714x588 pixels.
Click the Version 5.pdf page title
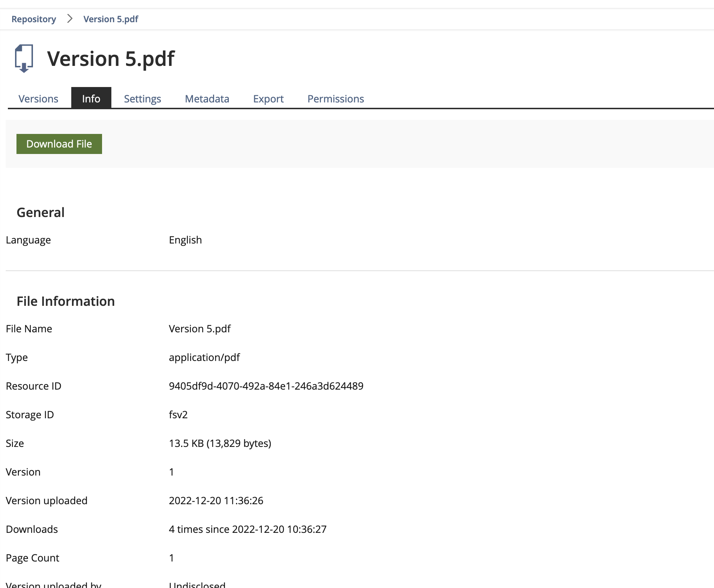111,59
